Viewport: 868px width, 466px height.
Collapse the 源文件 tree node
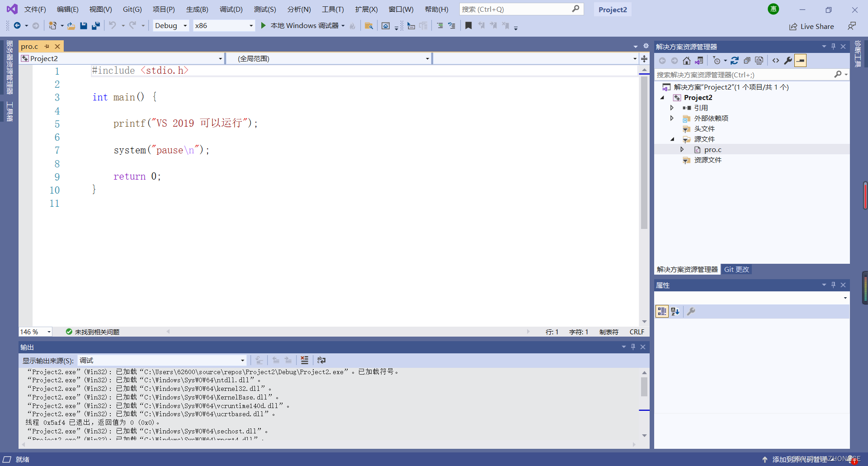(x=673, y=139)
